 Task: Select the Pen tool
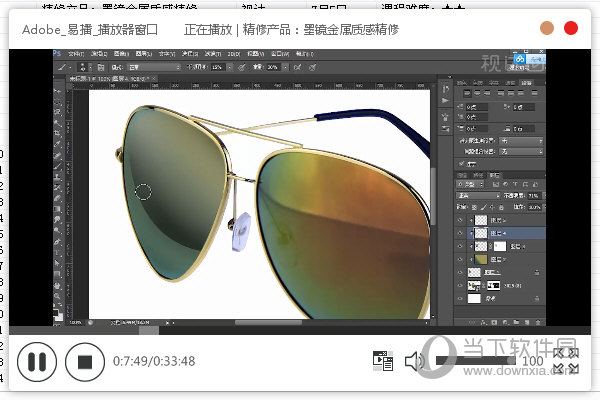point(58,242)
